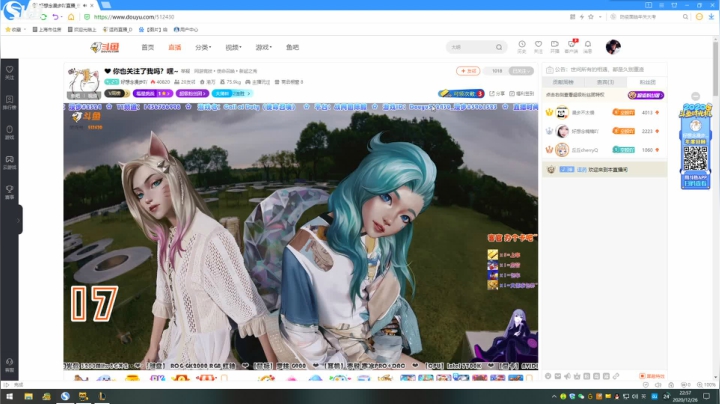Click the video player area
The width and height of the screenshot is (720, 404).
(x=301, y=236)
